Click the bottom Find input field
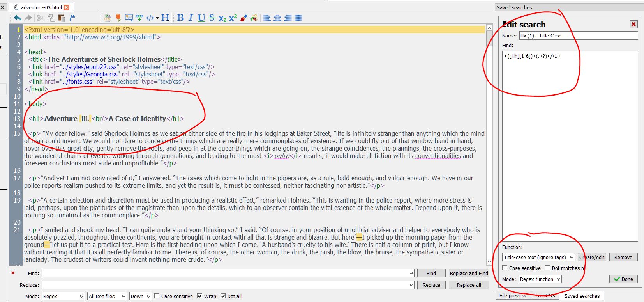Viewport: 644px width, 302px height. point(225,273)
